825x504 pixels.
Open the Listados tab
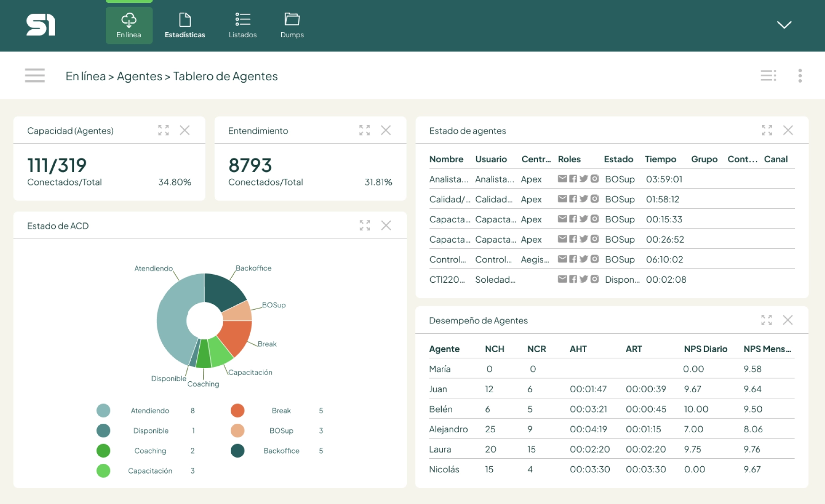[x=243, y=25]
